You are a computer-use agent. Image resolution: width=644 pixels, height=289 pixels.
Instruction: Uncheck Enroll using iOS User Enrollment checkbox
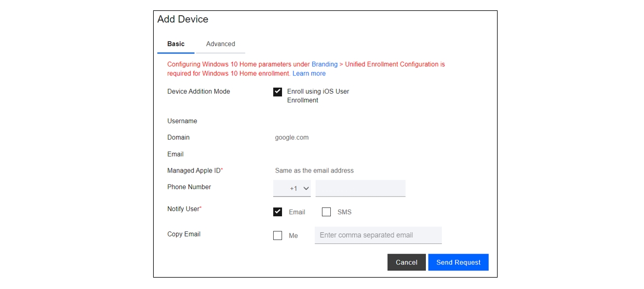[x=277, y=92]
